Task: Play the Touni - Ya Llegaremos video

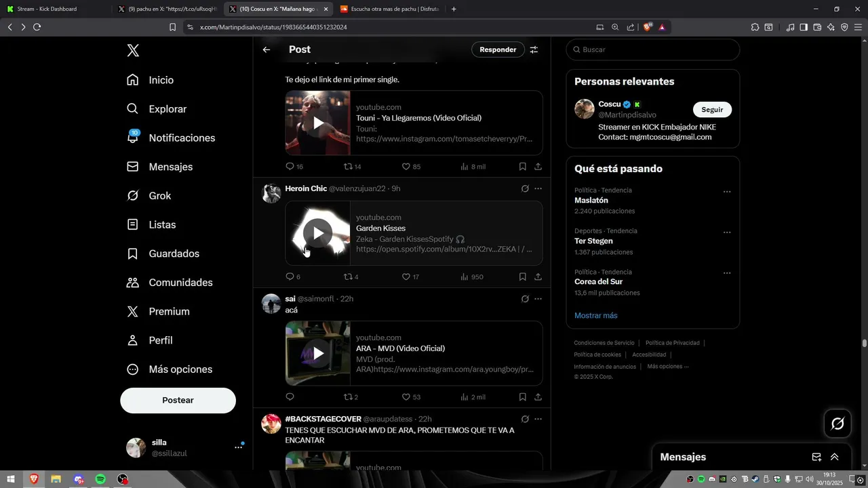Action: pos(318,123)
